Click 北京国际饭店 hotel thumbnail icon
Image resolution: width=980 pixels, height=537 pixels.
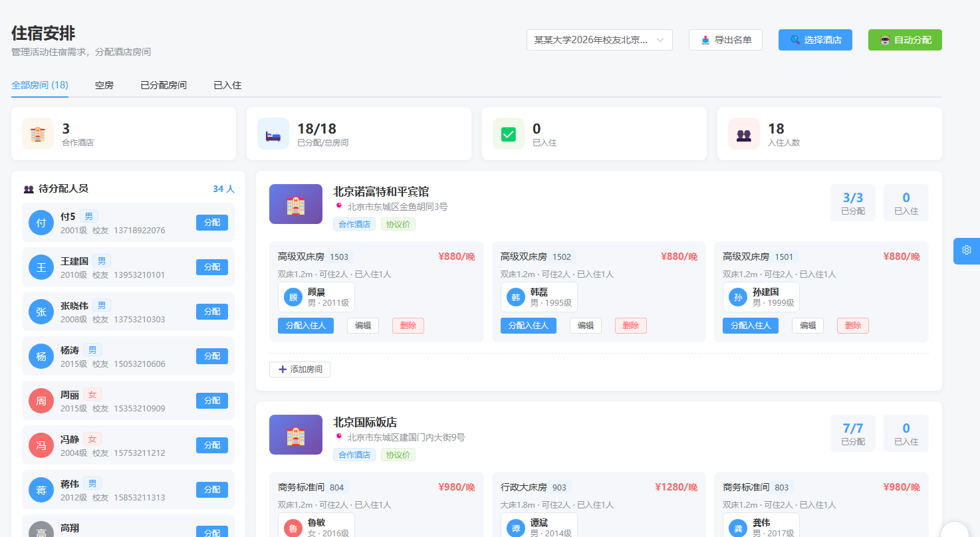pos(296,435)
